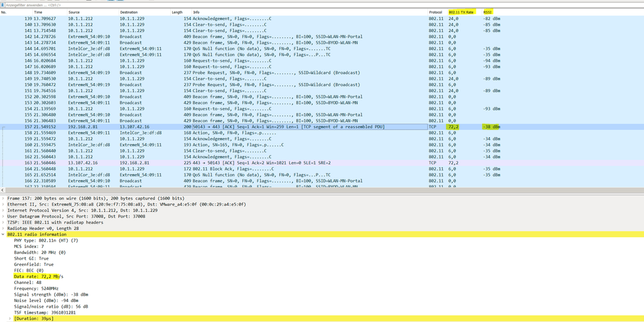Sort by the Source column header
Screen dimensions: 644x322
(74, 12)
